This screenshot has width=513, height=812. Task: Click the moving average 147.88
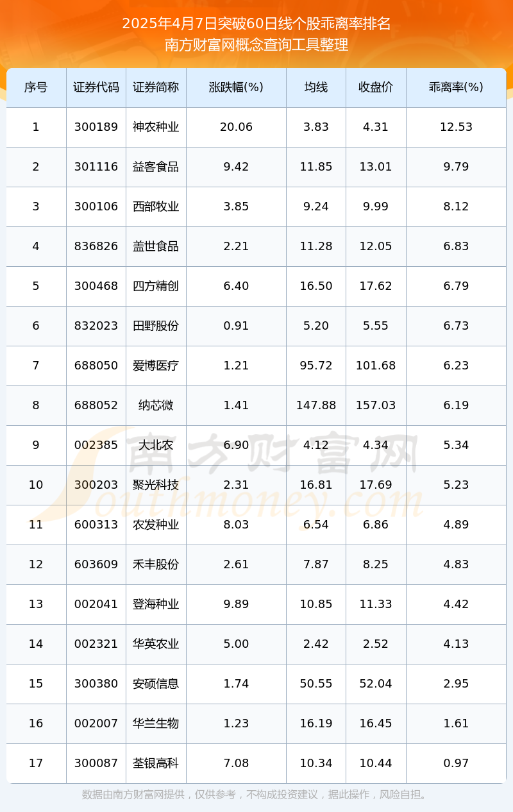coord(316,405)
